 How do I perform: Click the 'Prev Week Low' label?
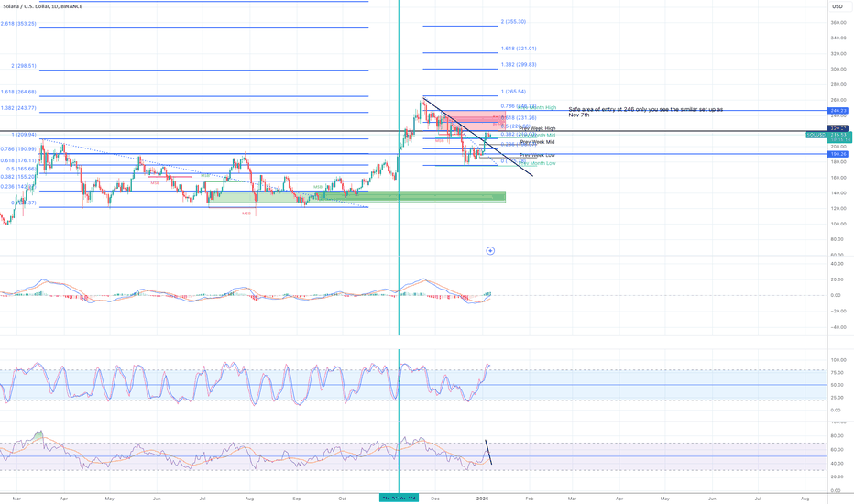coord(537,155)
